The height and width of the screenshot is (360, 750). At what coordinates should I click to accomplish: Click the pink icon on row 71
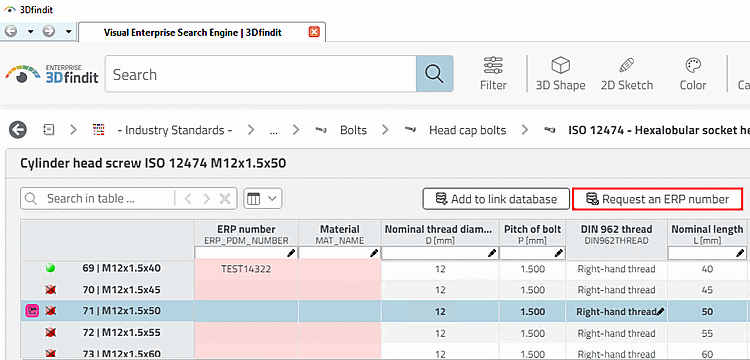[32, 311]
